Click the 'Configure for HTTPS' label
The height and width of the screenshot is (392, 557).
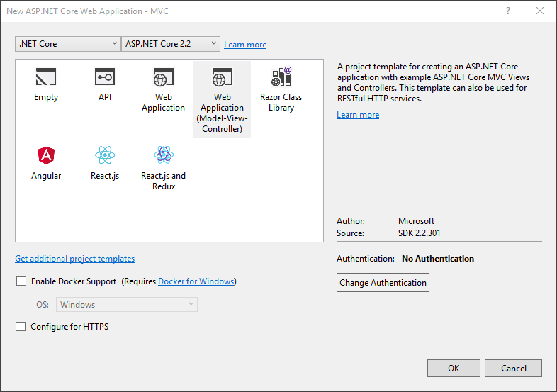pyautogui.click(x=69, y=326)
